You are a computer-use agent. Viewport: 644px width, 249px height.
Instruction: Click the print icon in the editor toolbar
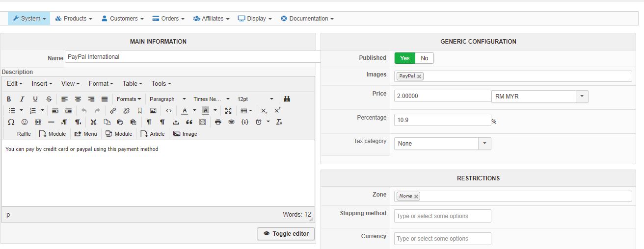(x=218, y=122)
